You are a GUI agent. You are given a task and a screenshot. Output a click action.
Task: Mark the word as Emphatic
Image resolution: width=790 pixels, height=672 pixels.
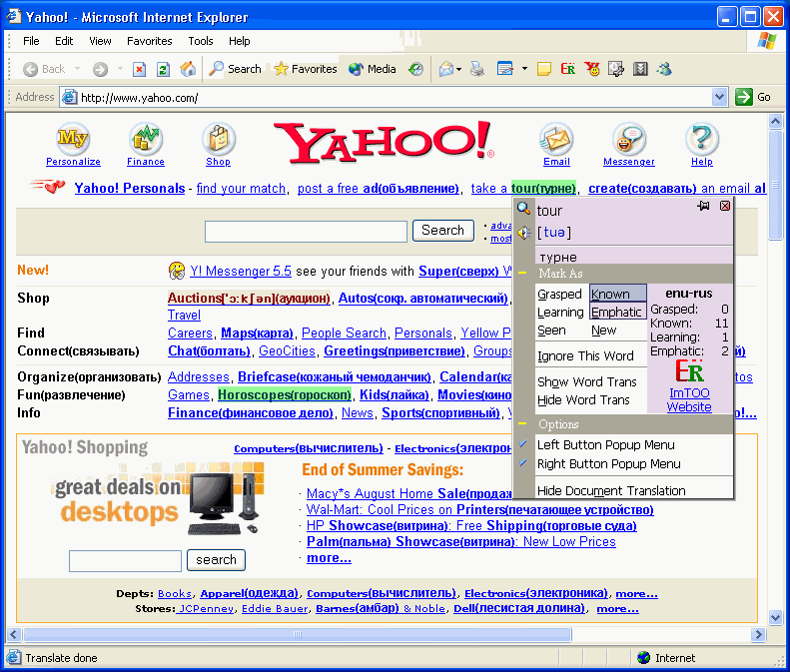[617, 313]
